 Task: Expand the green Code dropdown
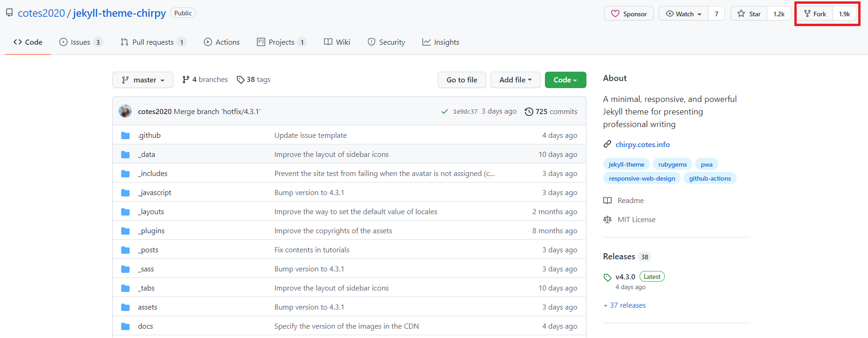(x=565, y=80)
